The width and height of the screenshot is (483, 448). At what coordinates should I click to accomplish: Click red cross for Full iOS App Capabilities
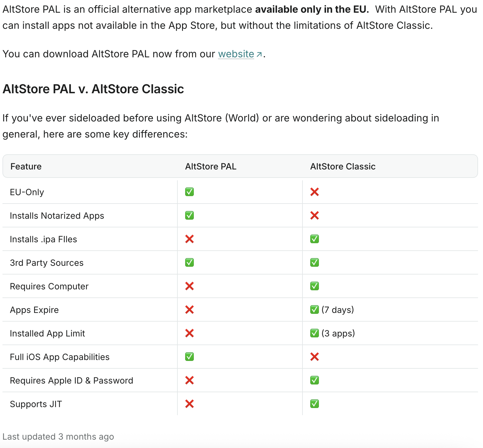[x=315, y=357]
